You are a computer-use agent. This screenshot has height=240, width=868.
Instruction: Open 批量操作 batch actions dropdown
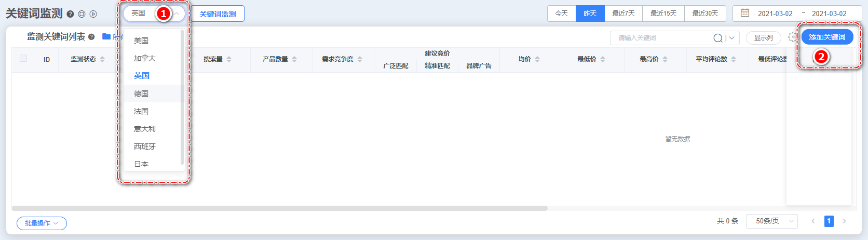(42, 223)
